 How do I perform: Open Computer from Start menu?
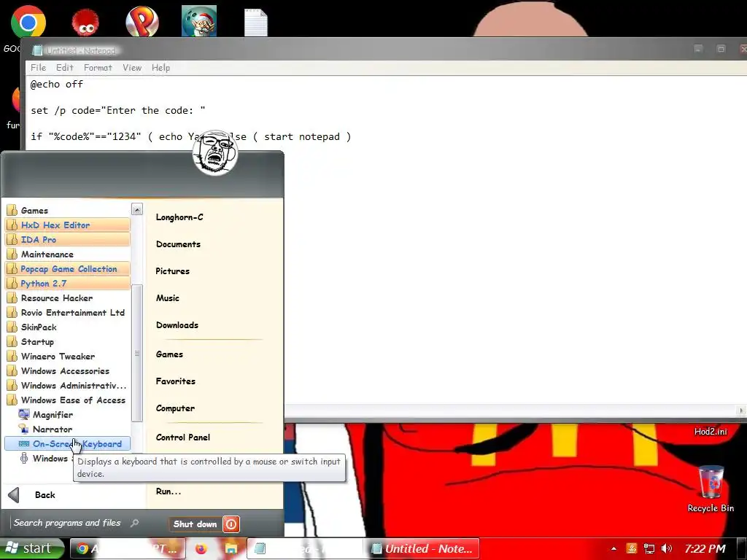pos(175,408)
